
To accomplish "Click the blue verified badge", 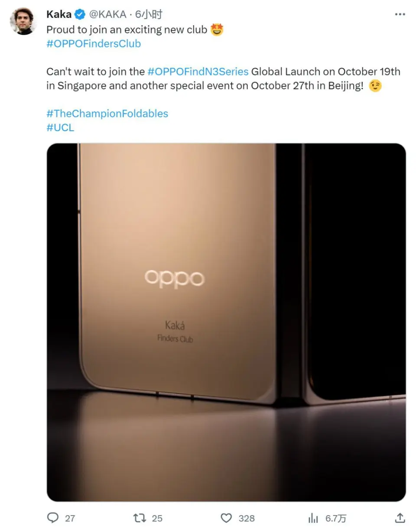I will pyautogui.click(x=80, y=15).
